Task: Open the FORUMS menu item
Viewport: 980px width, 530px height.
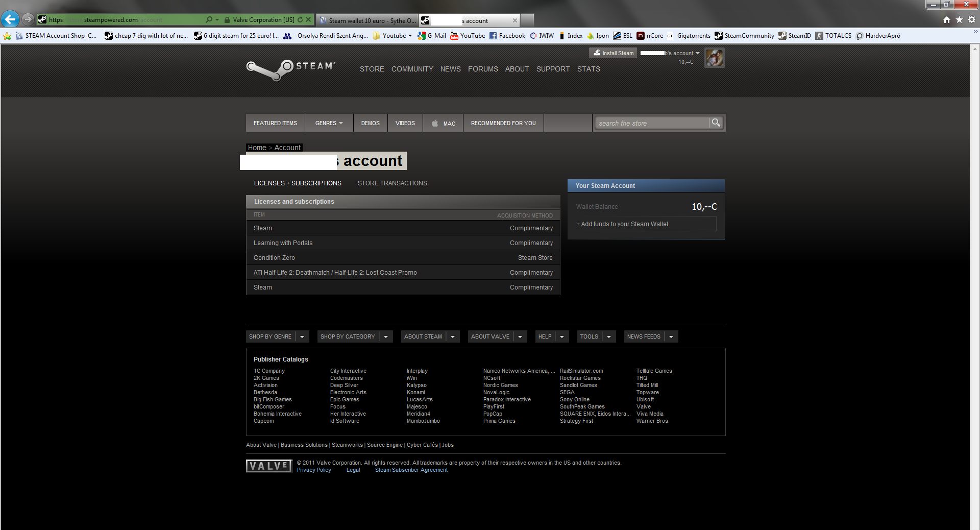Action: point(483,69)
